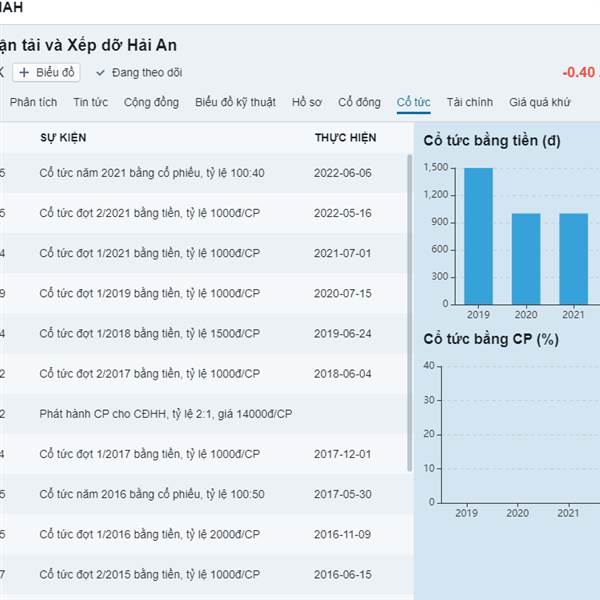600x600 pixels.
Task: Click the checkmark icon beside Đang theo dõi
Action: 100,73
